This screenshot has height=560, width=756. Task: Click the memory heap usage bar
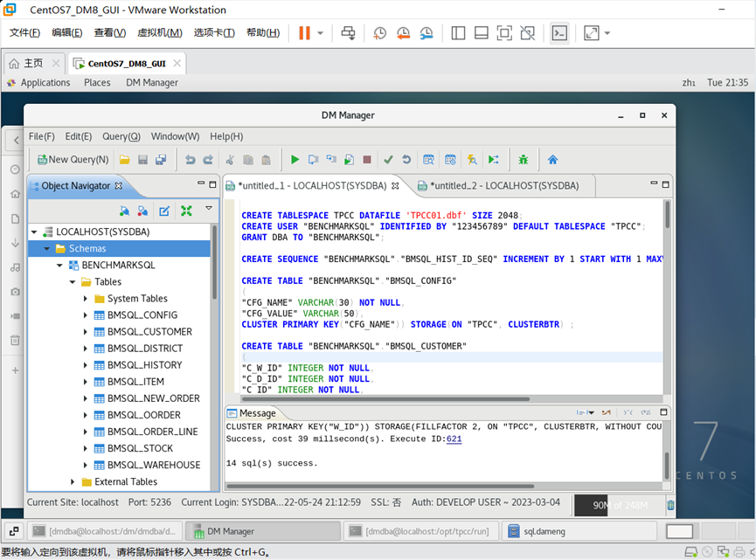coord(618,504)
